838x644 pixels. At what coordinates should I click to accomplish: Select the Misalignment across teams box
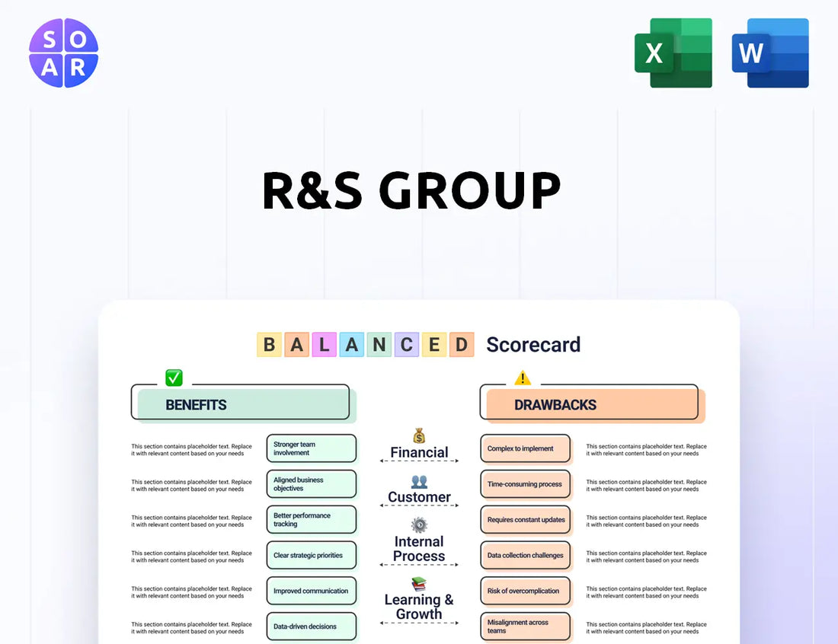(x=526, y=626)
